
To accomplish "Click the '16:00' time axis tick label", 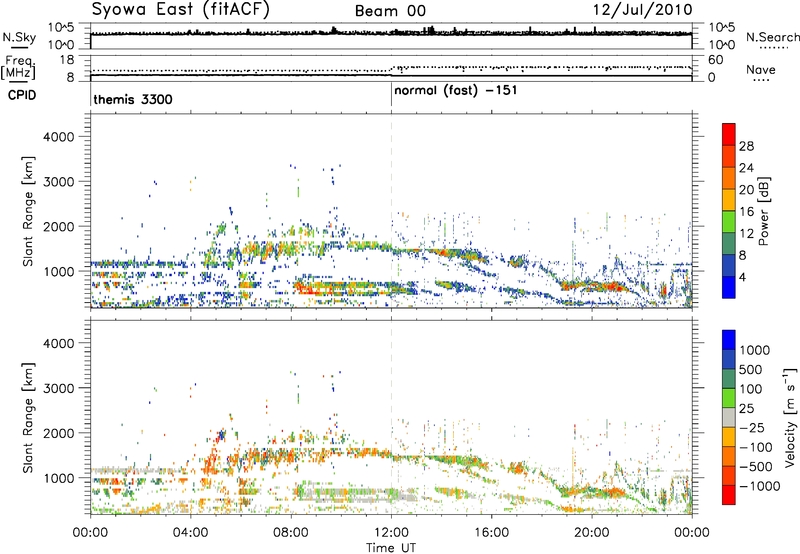I will click(x=491, y=533).
